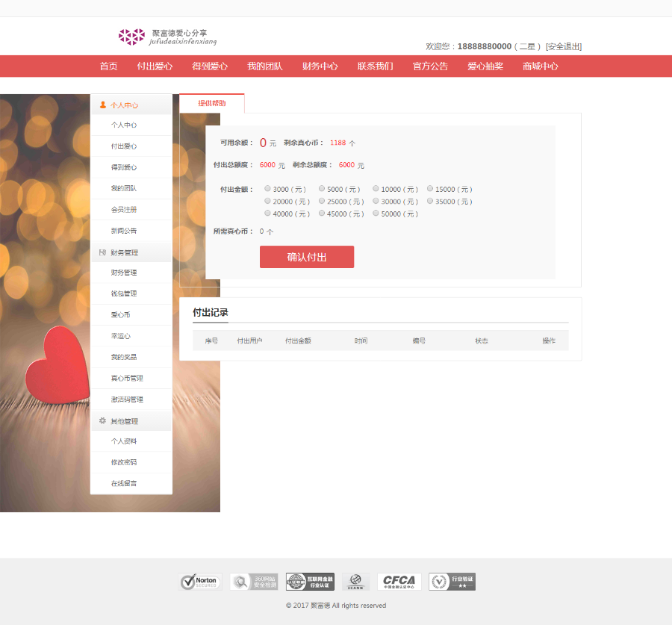The image size is (672, 625).
Task: Select the 50000 (元) amount option
Action: tap(376, 213)
